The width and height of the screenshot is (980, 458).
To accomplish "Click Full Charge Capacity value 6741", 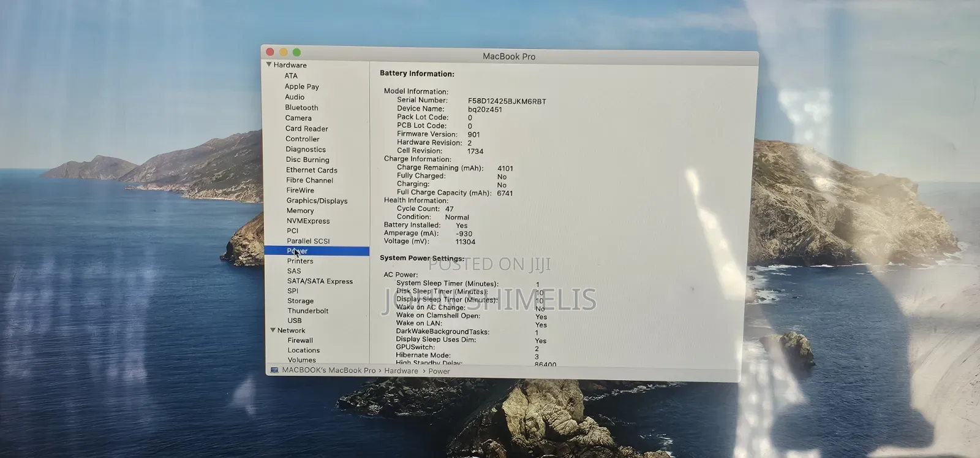I will (x=505, y=193).
